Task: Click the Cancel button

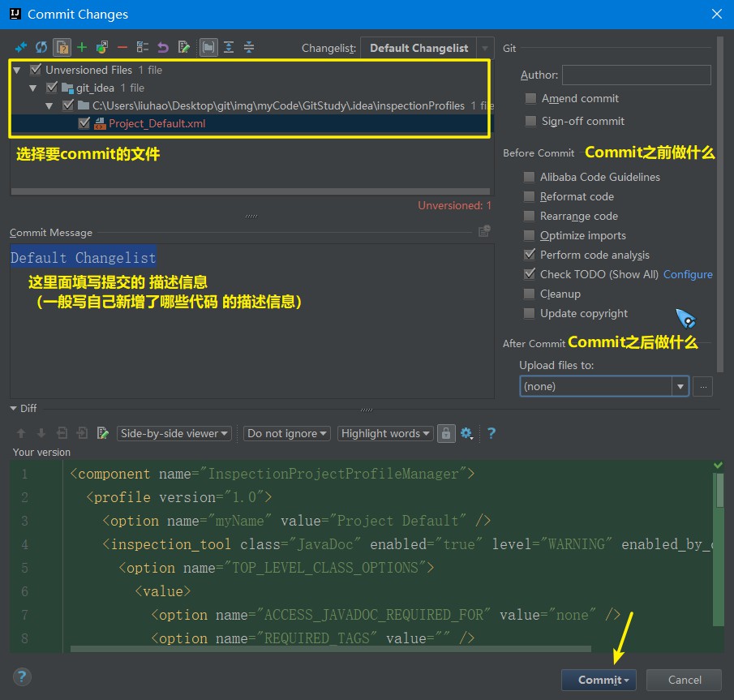Action: (x=684, y=680)
